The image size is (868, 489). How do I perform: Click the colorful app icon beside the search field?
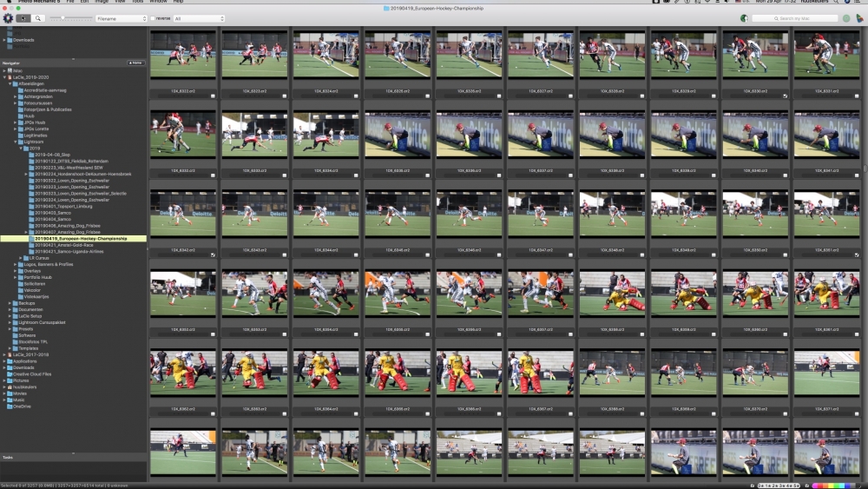pyautogui.click(x=859, y=18)
